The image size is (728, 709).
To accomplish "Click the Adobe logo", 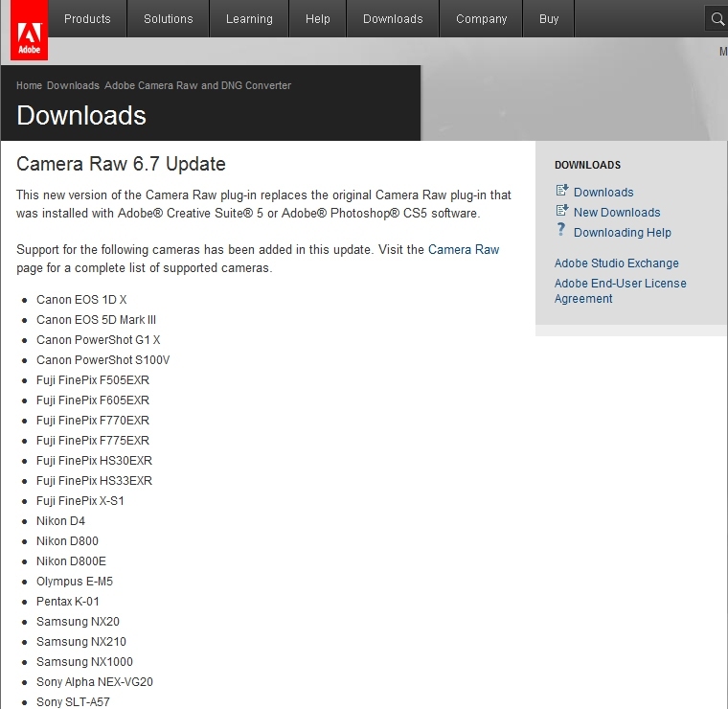I will point(29,30).
